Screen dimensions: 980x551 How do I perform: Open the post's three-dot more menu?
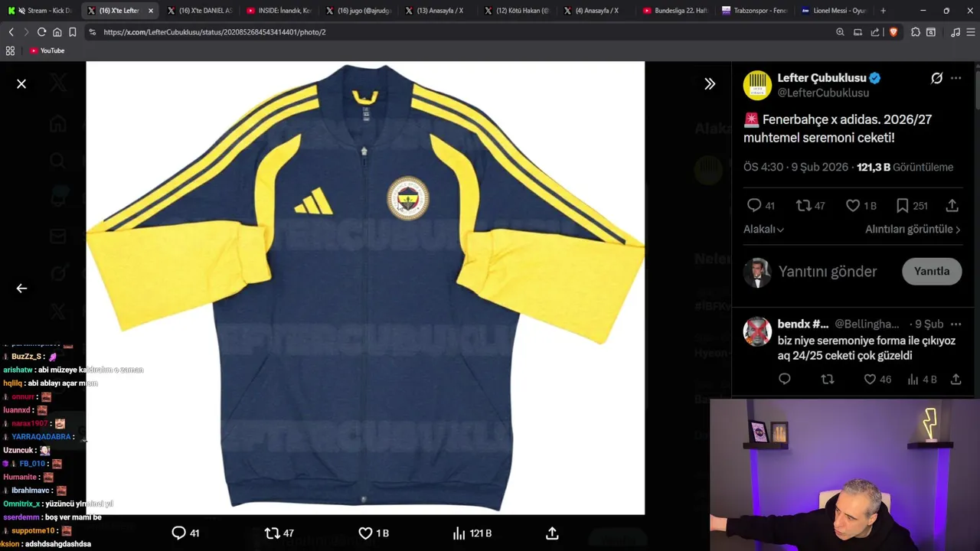tap(955, 78)
